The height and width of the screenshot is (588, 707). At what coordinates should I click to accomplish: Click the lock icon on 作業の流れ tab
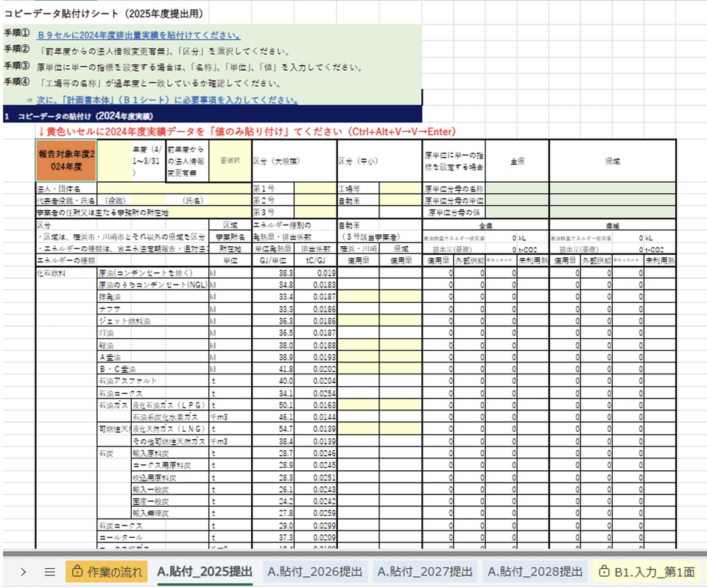pyautogui.click(x=77, y=571)
